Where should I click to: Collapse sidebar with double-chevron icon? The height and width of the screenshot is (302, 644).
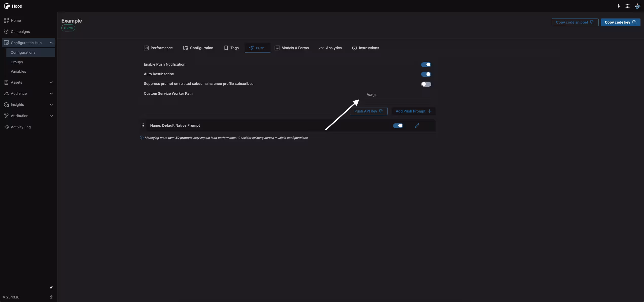(x=51, y=288)
